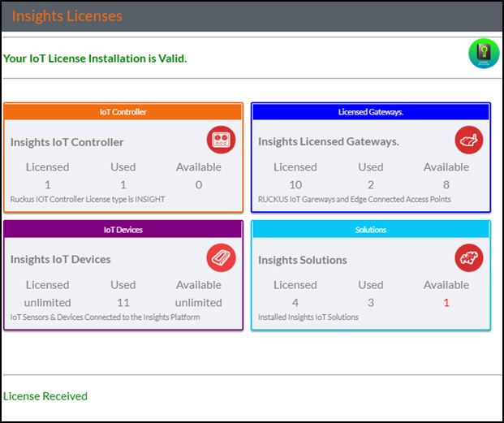
Task: Click the Solutions used value 3
Action: [x=371, y=303]
